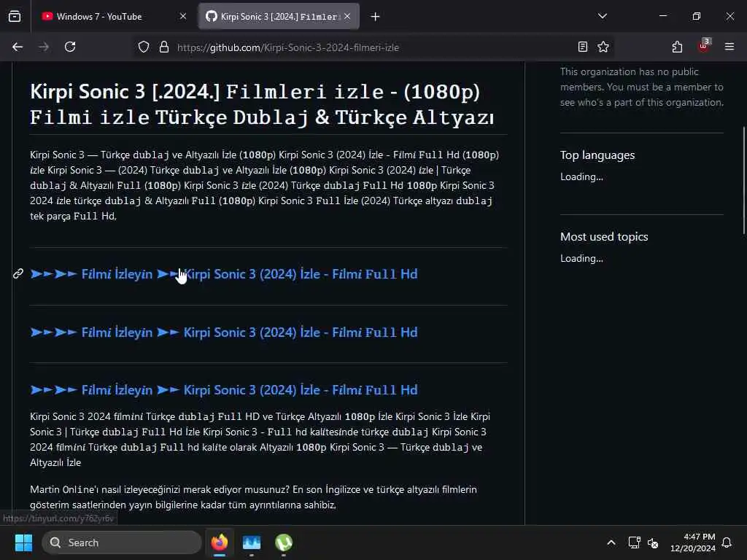The image size is (747, 560).
Task: Click the 'Top languages' sidebar heading
Action: [x=597, y=155]
